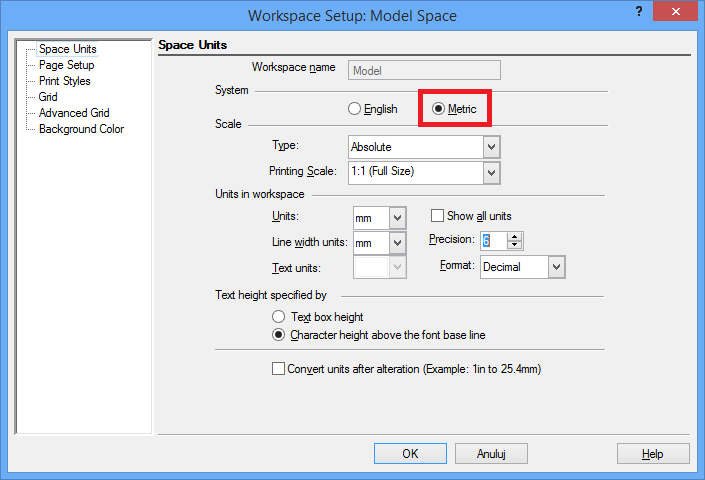Go to Advanced Grid settings
The image size is (705, 480).
(74, 113)
